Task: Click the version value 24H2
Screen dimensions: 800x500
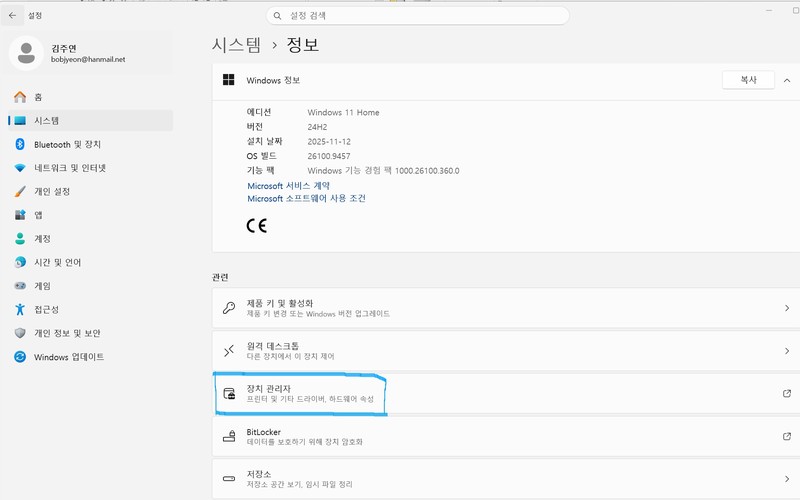Action: [x=317, y=127]
